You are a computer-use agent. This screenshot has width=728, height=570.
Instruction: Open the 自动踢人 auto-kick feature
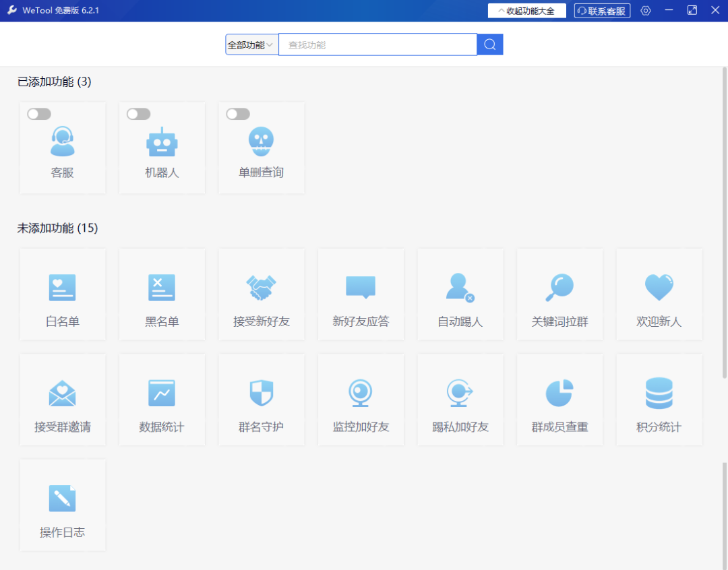coord(460,294)
